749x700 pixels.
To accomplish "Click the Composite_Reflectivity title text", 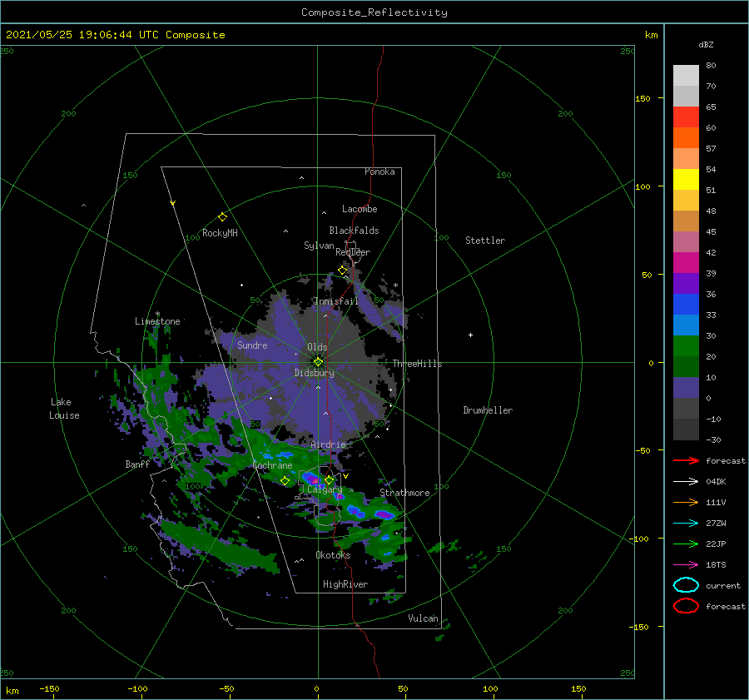I will tap(374, 12).
